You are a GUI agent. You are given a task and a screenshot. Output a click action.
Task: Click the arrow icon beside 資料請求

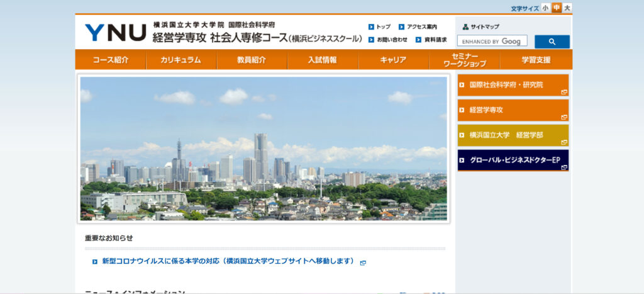coord(418,40)
